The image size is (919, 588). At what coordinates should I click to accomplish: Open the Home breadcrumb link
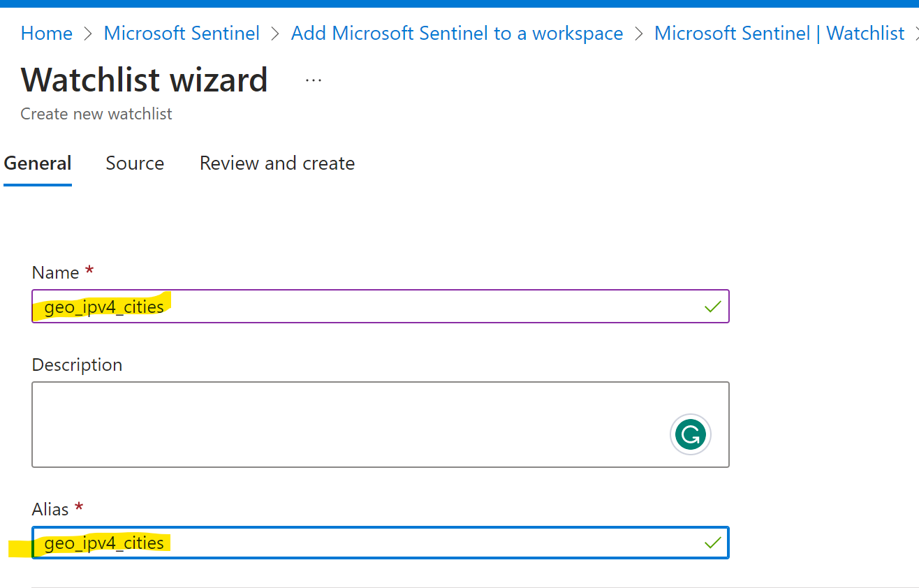coord(46,33)
